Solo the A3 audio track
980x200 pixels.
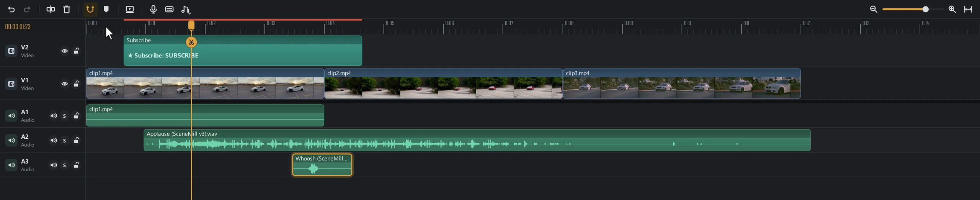[x=65, y=166]
